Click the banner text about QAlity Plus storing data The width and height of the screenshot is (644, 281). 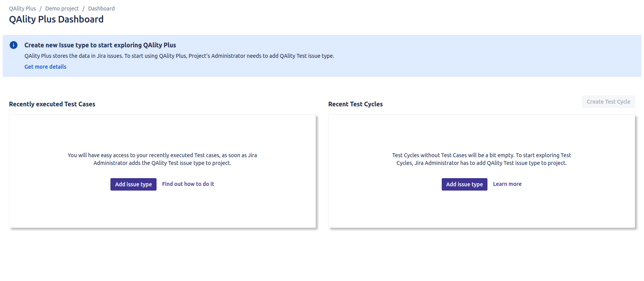point(179,56)
